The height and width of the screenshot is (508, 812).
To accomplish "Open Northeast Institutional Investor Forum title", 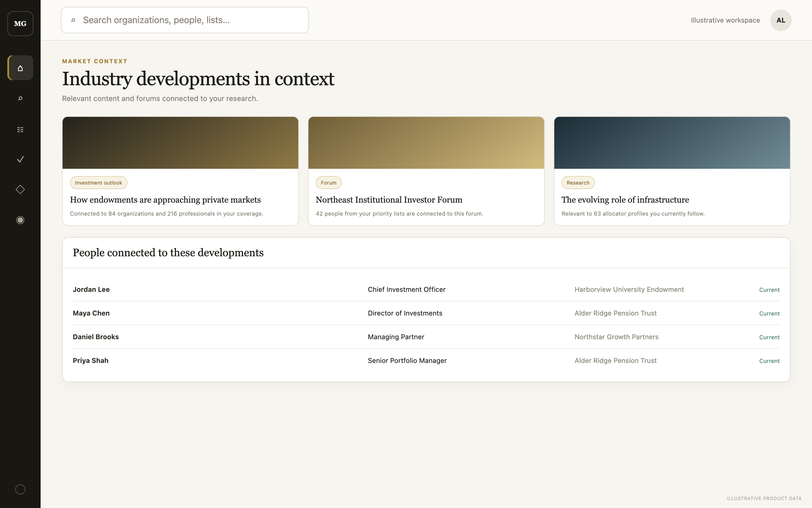I will coord(389,200).
